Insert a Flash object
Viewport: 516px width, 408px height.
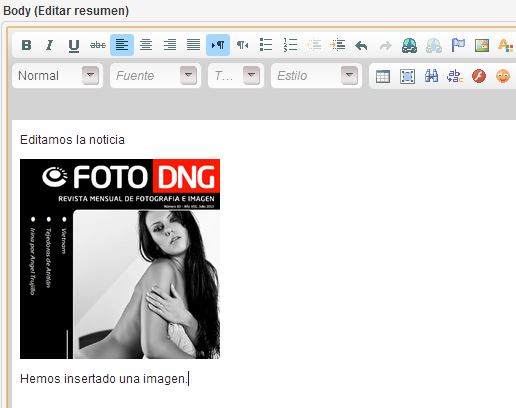point(479,76)
